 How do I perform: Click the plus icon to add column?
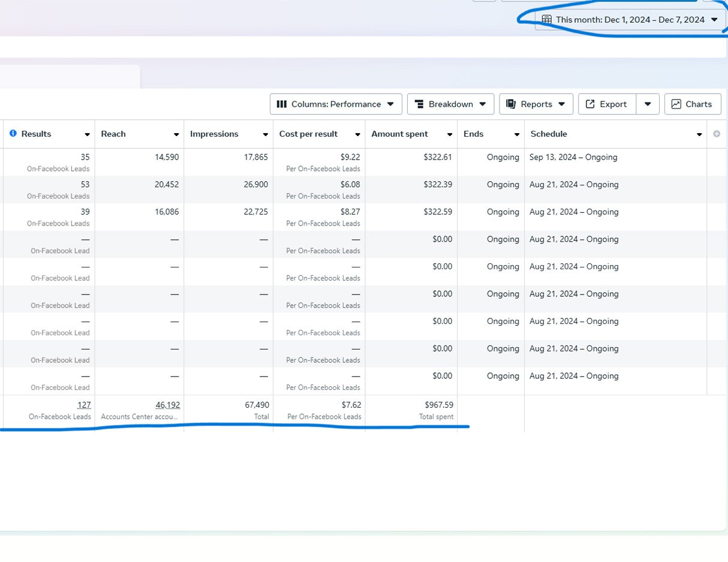[x=717, y=134]
